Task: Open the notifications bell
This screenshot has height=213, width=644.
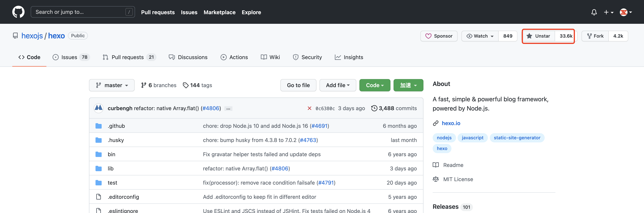Action: tap(594, 12)
